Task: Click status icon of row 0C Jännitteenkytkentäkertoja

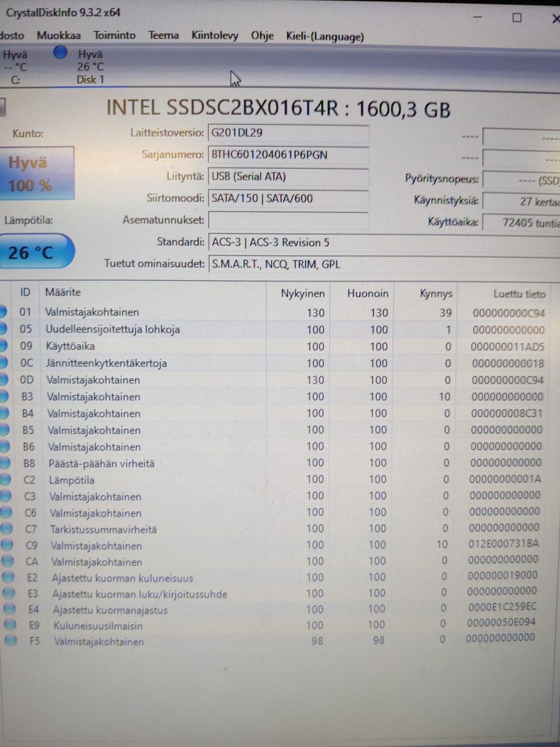Action: pos(3,362)
